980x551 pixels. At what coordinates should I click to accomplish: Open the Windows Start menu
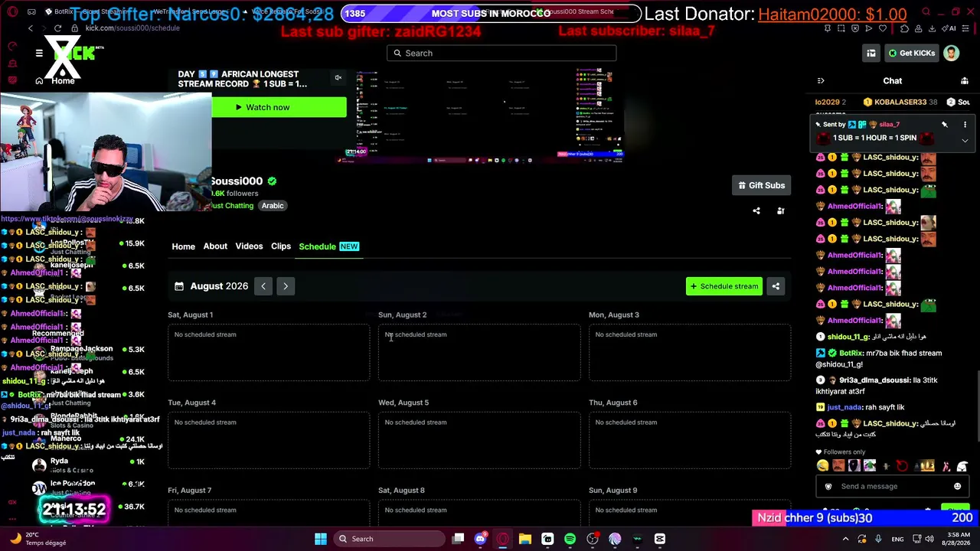pos(321,539)
